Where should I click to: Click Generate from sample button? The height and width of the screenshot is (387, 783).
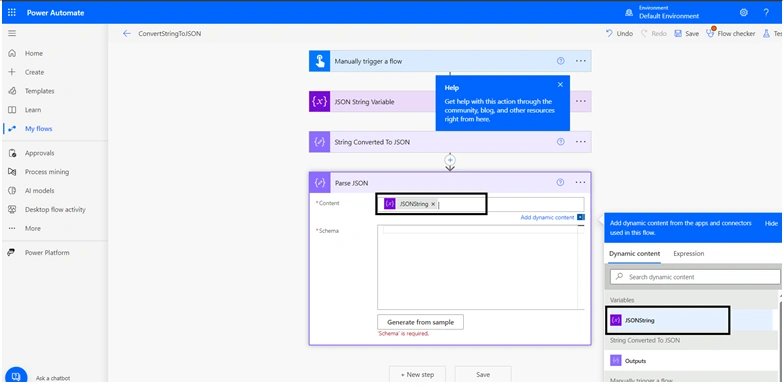pyautogui.click(x=420, y=322)
